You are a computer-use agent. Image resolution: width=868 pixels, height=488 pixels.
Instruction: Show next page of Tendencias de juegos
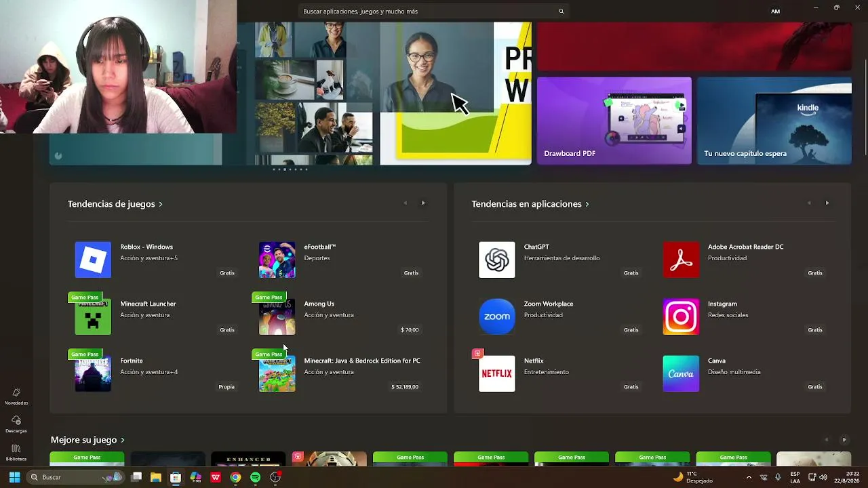pyautogui.click(x=423, y=203)
